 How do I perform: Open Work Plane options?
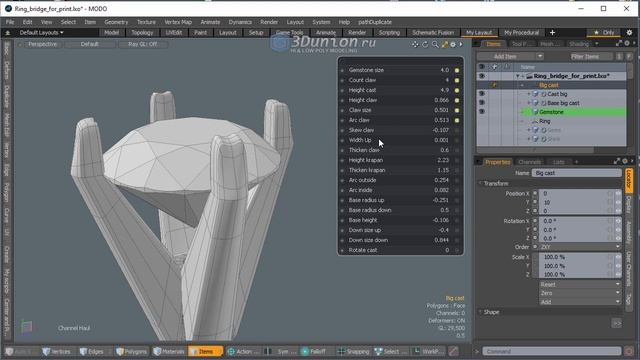tap(428, 351)
